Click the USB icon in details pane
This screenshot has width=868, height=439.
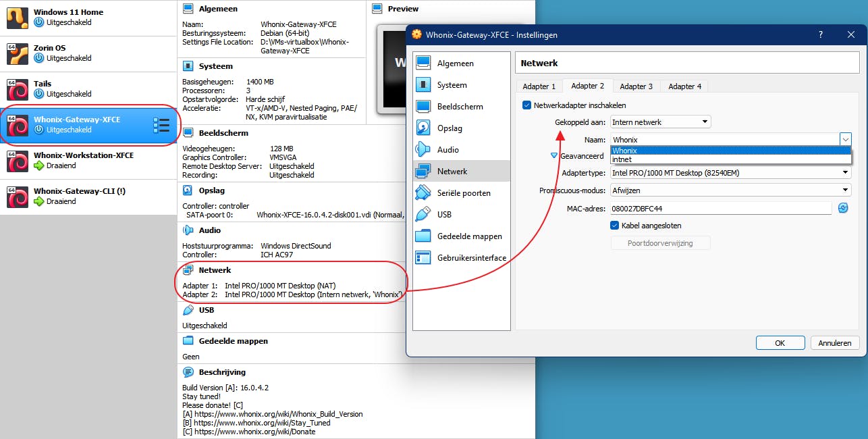pyautogui.click(x=188, y=310)
